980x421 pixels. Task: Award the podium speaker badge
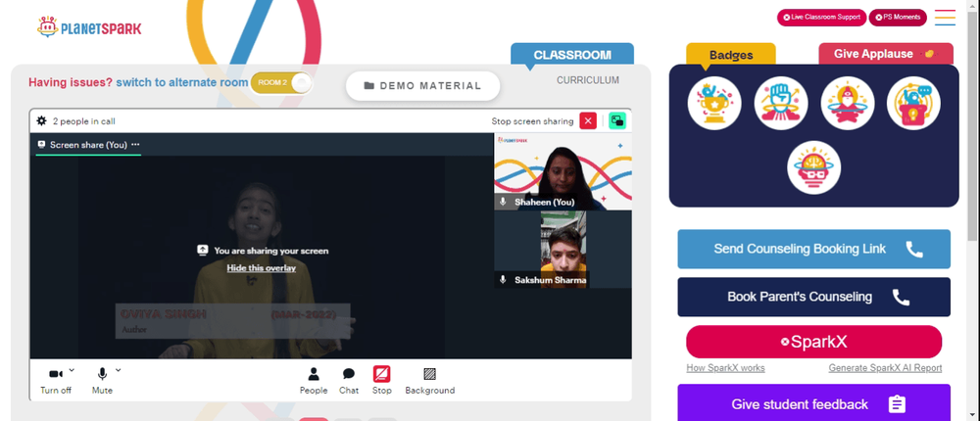click(x=913, y=103)
